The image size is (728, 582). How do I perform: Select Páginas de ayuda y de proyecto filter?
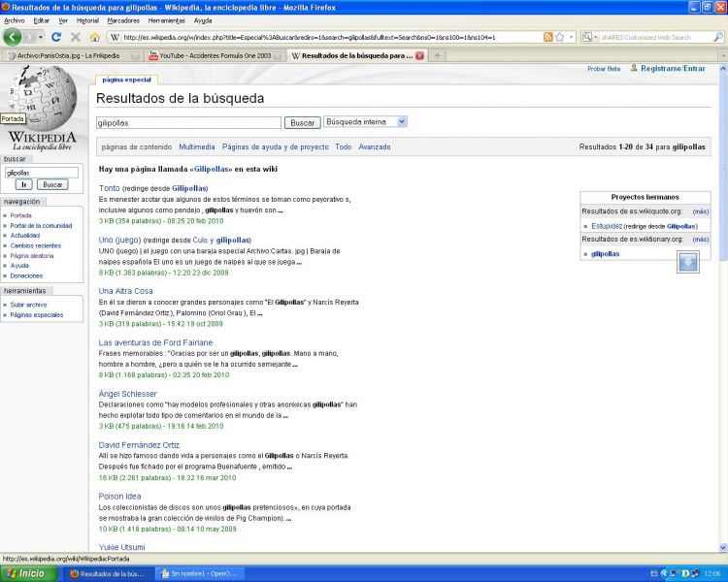pos(275,146)
